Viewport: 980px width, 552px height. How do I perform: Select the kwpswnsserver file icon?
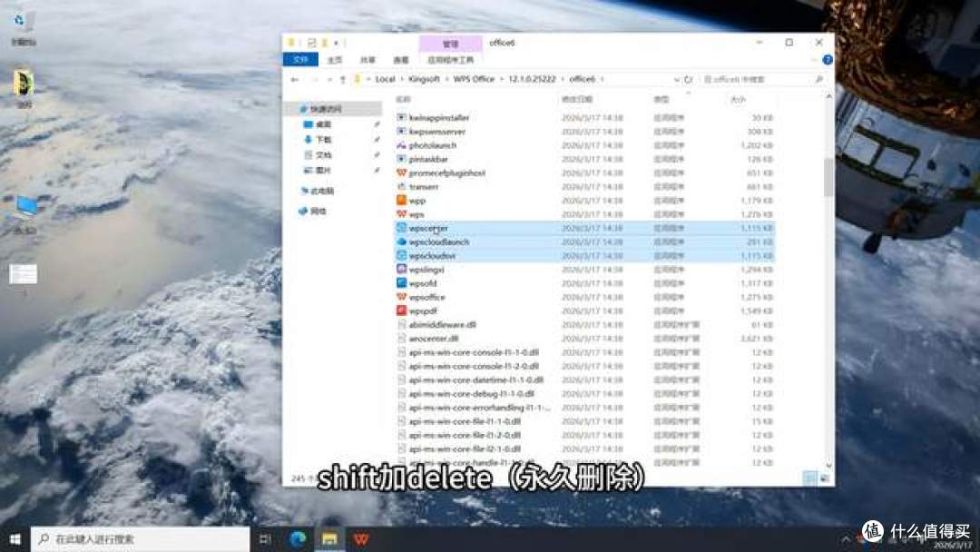pyautogui.click(x=401, y=132)
